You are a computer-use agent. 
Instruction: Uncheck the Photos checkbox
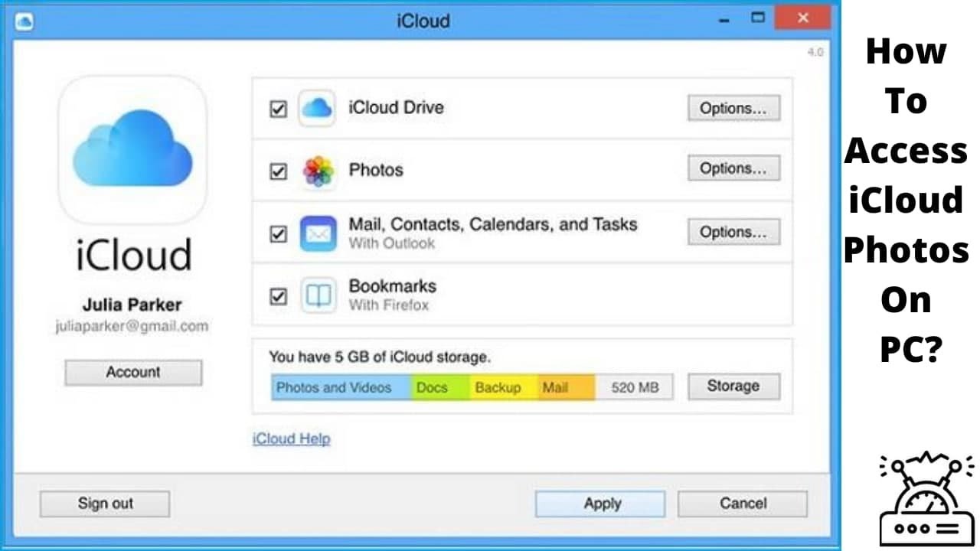(x=278, y=171)
